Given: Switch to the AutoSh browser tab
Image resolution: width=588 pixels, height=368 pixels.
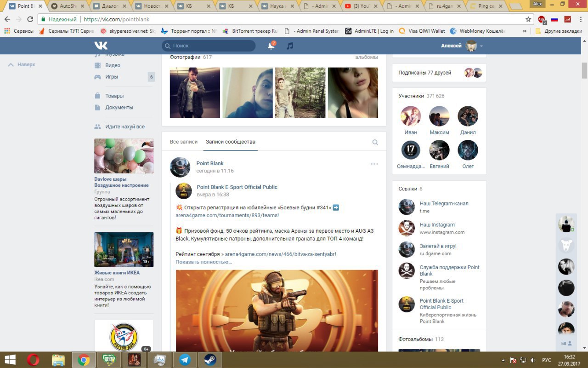Looking at the screenshot, I should (68, 6).
